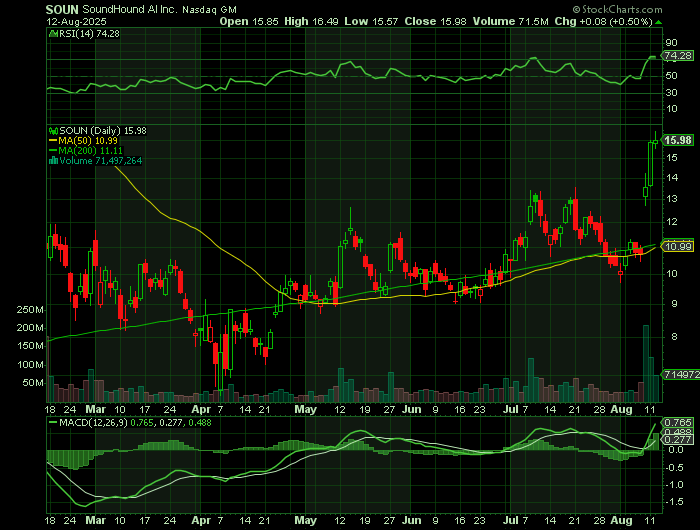Click the company name SoundHound AI Inc.
This screenshot has height=530, width=700.
pos(130,9)
